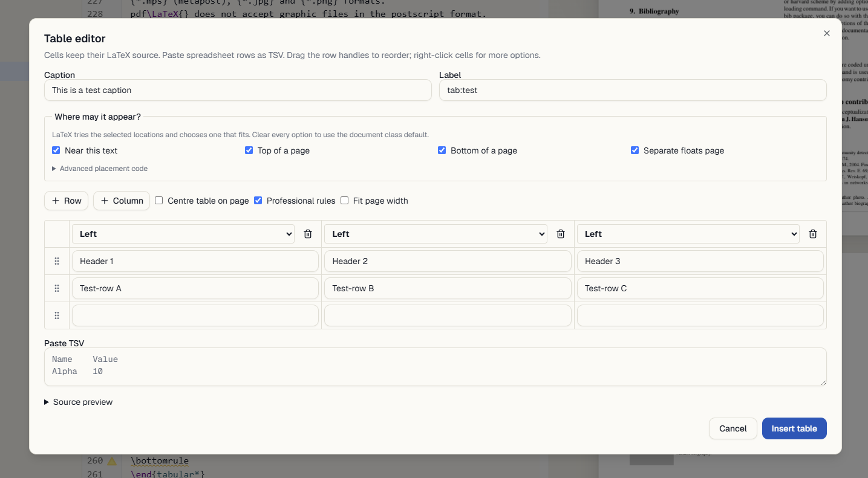Screen dimensions: 868x478
Task: Add a new Column
Action: pyautogui.click(x=122, y=201)
